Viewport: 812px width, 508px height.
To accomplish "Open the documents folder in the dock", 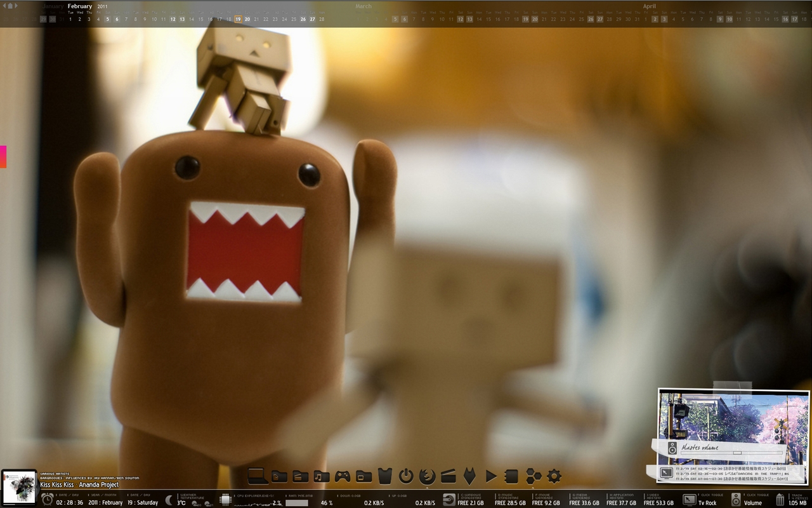I will click(x=280, y=476).
